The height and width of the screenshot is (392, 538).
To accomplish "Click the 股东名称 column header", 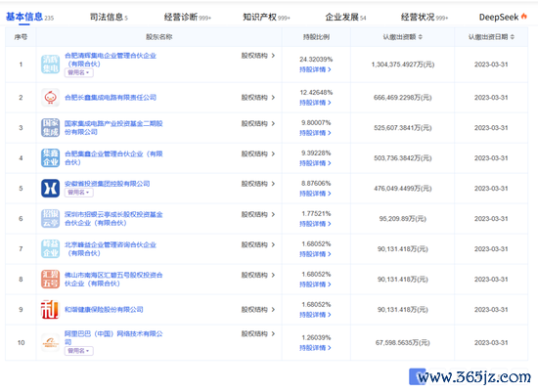I will (x=158, y=37).
